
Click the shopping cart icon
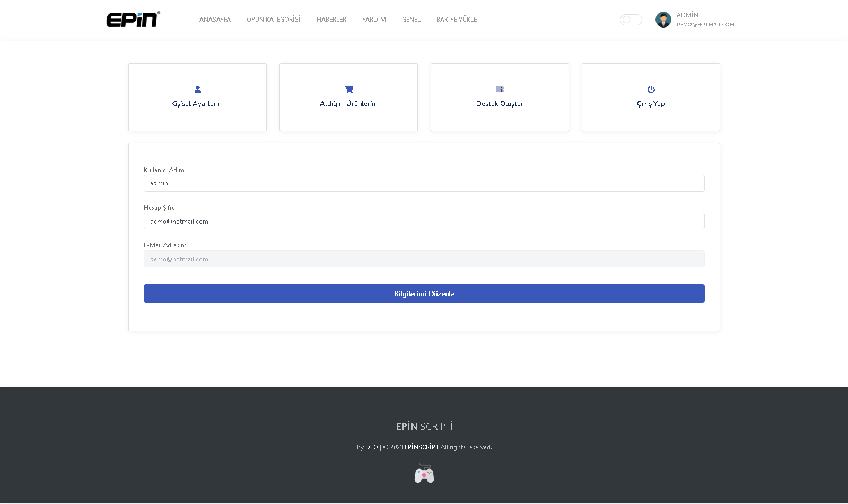pos(349,90)
